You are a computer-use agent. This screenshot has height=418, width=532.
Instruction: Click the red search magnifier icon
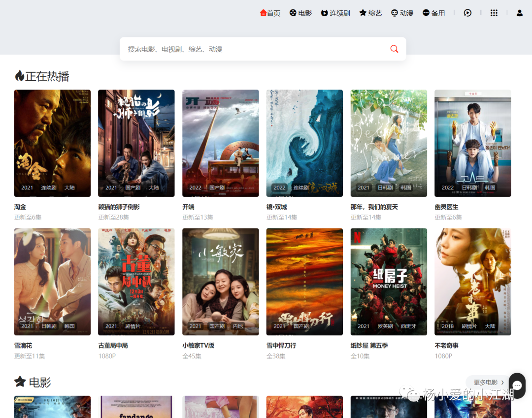[394, 49]
